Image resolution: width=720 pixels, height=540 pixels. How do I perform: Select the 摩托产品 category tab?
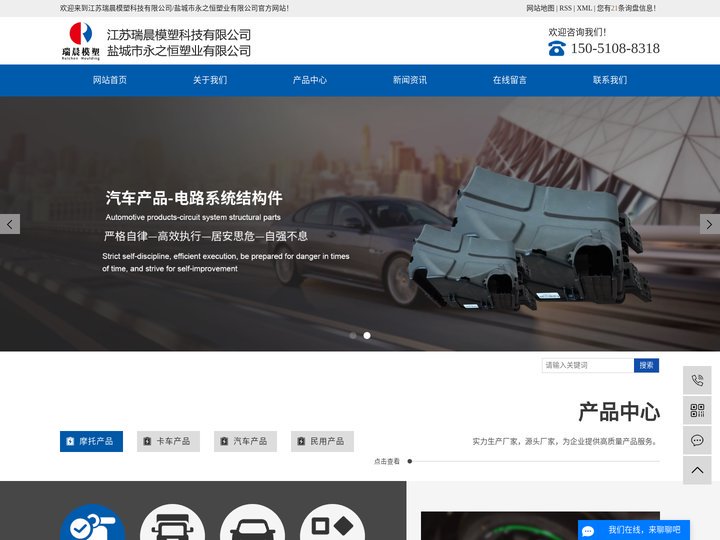[x=91, y=441]
